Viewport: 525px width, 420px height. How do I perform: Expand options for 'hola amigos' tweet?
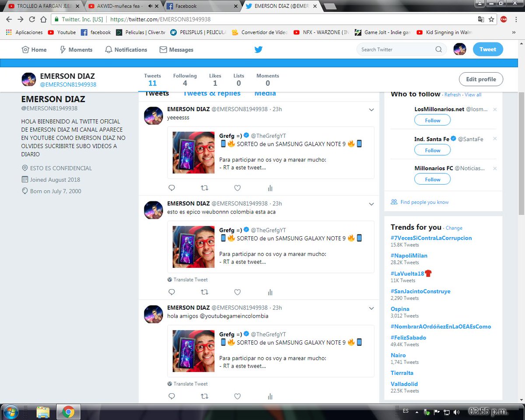[371, 308]
